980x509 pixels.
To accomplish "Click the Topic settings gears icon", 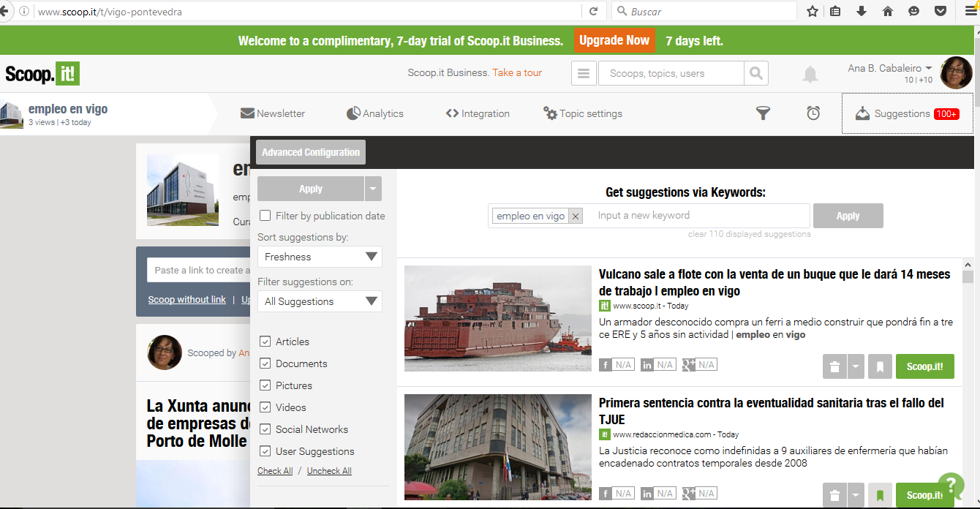I will [550, 113].
